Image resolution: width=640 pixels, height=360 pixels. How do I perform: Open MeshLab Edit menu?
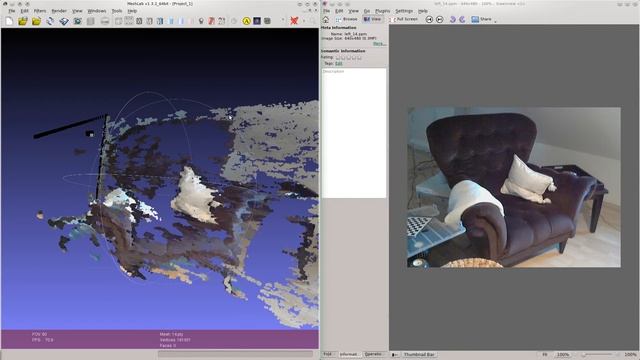point(24,11)
